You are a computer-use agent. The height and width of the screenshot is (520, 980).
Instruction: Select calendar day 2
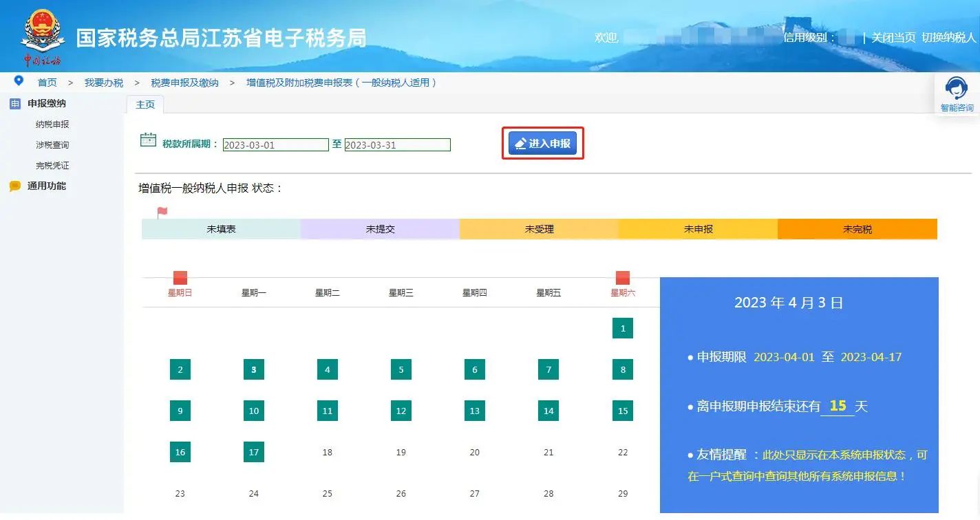[x=180, y=369]
